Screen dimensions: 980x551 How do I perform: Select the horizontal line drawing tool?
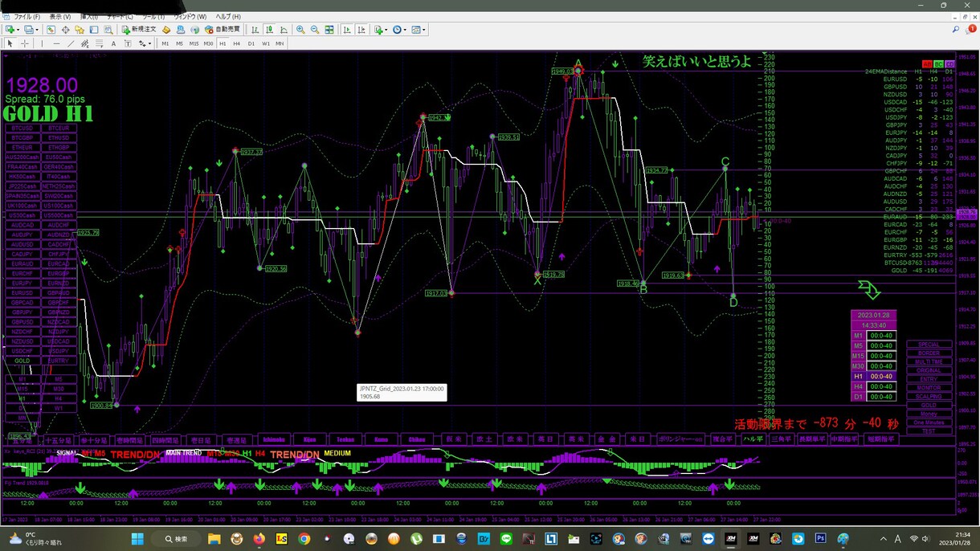(x=56, y=43)
